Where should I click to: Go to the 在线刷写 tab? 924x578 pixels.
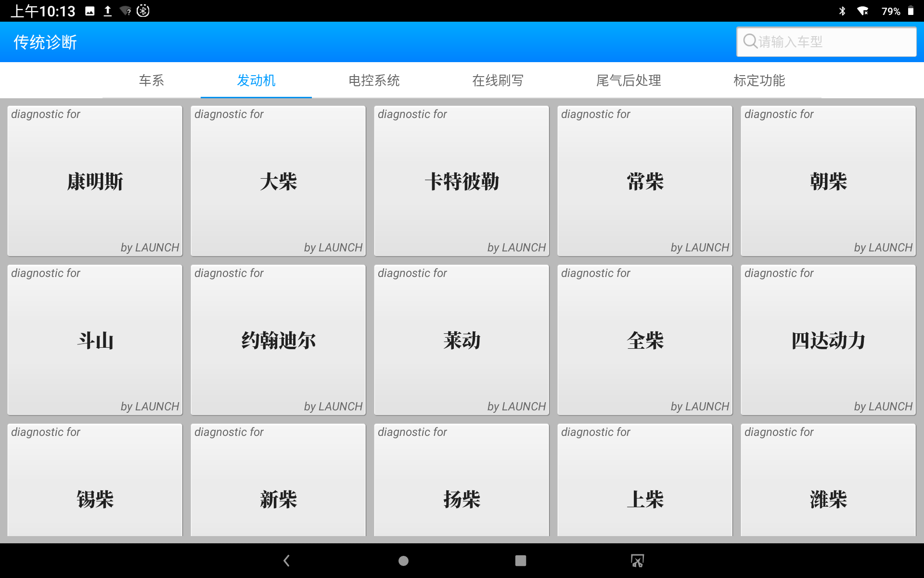pyautogui.click(x=498, y=80)
